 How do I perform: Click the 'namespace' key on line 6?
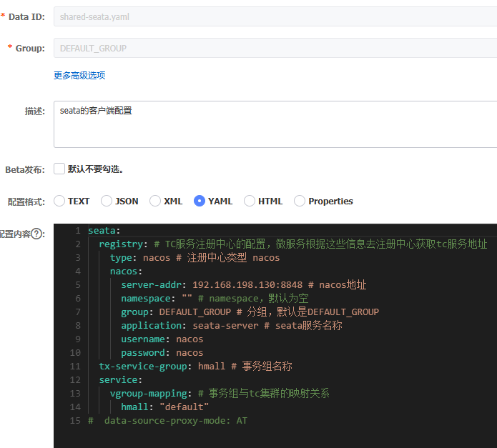[x=146, y=299]
